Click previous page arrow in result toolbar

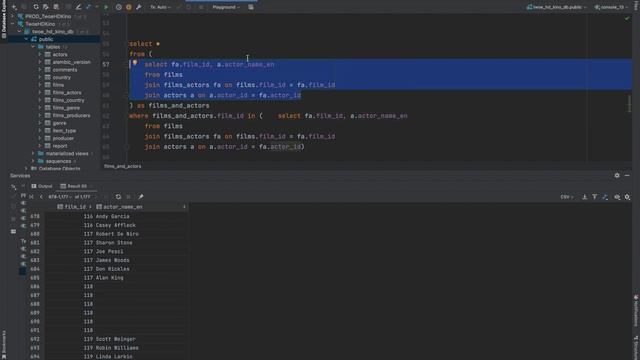(41, 197)
